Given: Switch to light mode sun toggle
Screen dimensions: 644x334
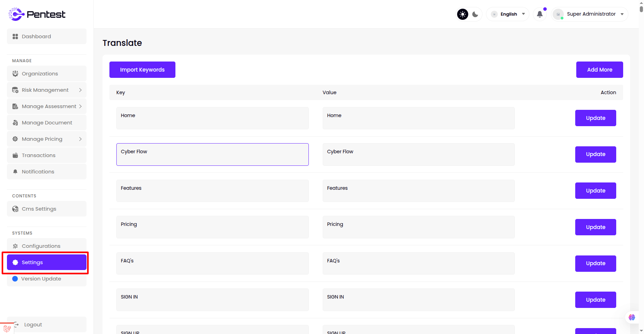Looking at the screenshot, I should click(462, 14).
